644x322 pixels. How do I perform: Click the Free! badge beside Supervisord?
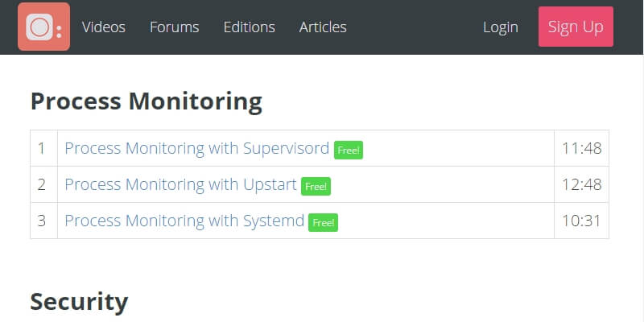[349, 150]
